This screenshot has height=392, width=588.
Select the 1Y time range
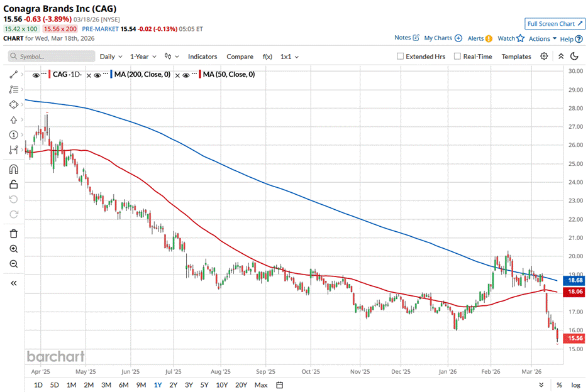(x=158, y=385)
